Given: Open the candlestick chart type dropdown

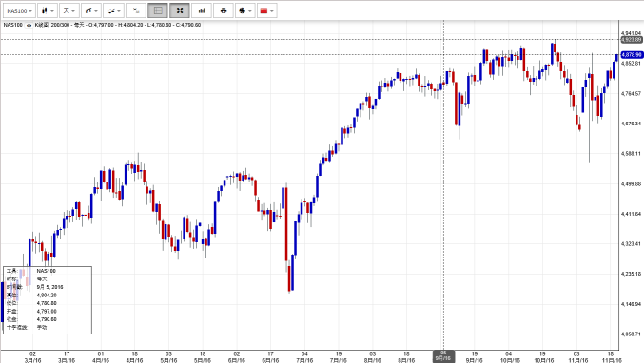Looking at the screenshot, I should coord(48,10).
